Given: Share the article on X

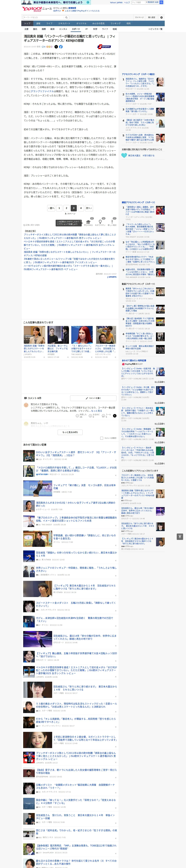Looking at the screenshot, I should pyautogui.click(x=56, y=47).
